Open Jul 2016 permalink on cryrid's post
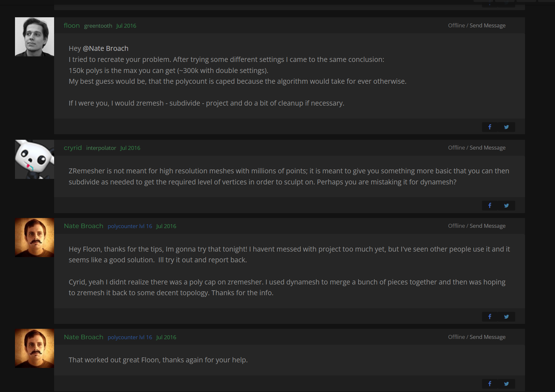The height and width of the screenshot is (392, 555). click(130, 148)
